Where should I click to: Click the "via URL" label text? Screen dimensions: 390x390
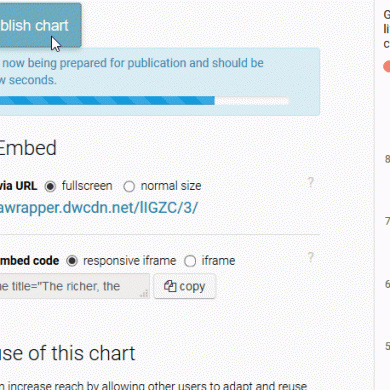[x=19, y=186]
